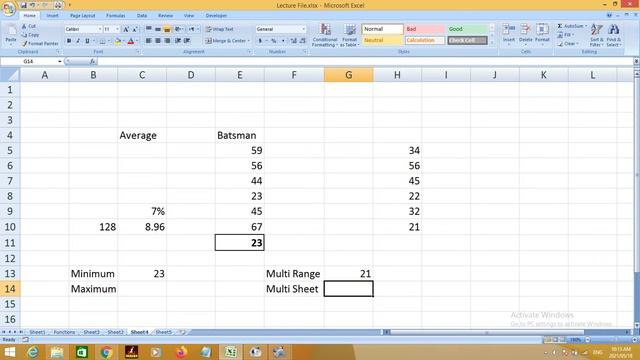Switch to the Data tab
Screen dimensions: 640x360
point(142,16)
